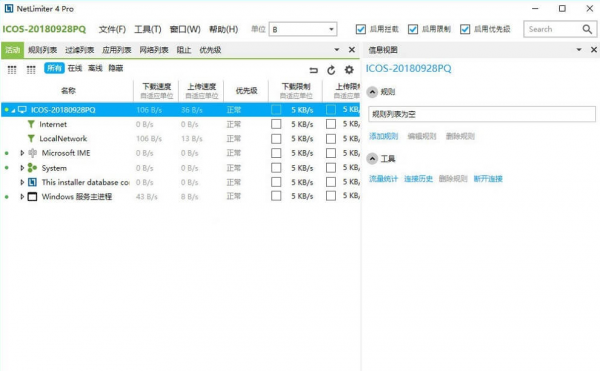Toggle download limit checkbox for System row

point(276,168)
